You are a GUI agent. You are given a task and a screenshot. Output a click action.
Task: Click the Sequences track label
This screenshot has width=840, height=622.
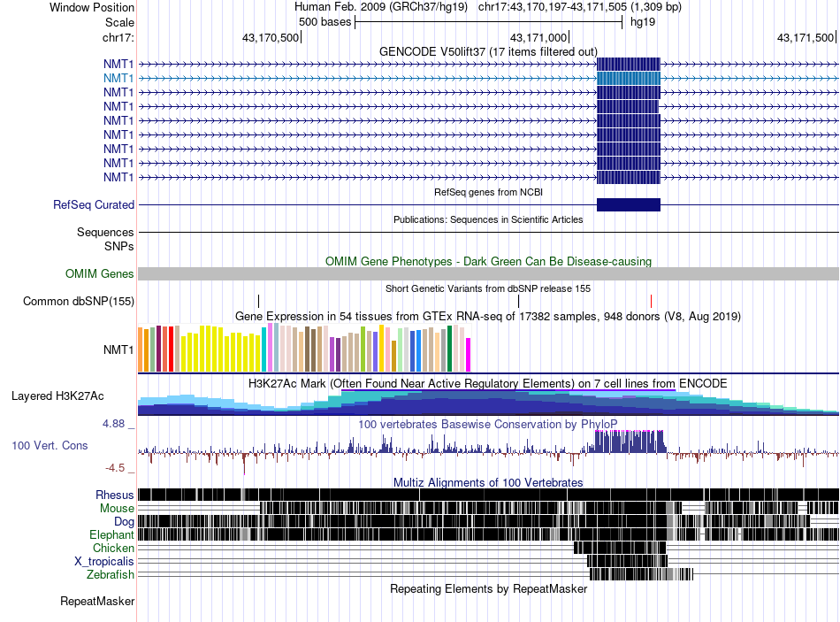pos(105,232)
